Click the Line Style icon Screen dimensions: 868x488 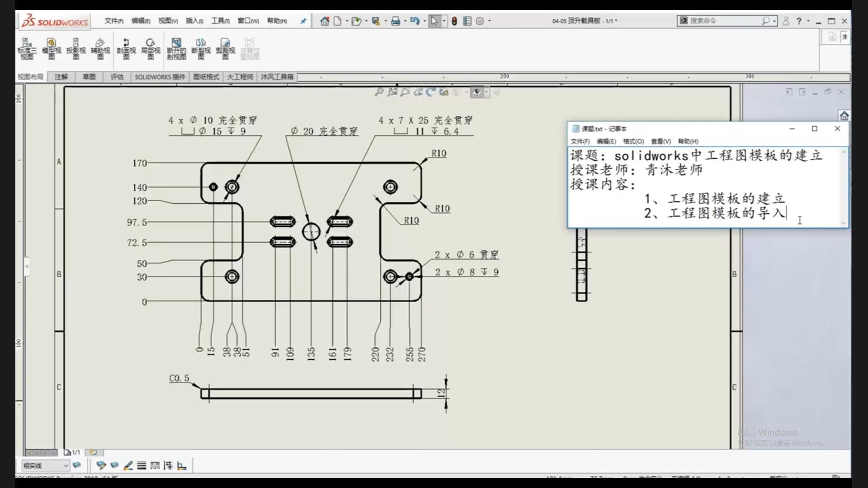tap(155, 465)
